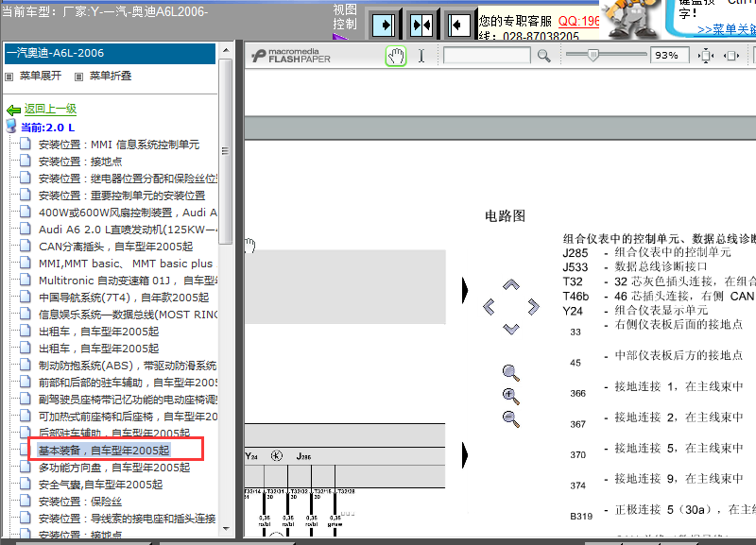Click the sidebar scrollbar down arrow
Viewport: 756px width, 545px height.
click(x=226, y=529)
